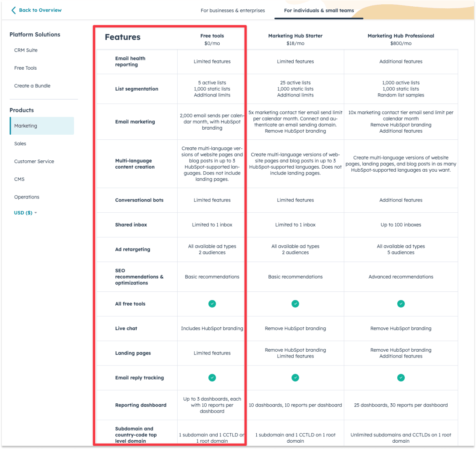
Task: Open the Sales product page
Action: coord(20,143)
